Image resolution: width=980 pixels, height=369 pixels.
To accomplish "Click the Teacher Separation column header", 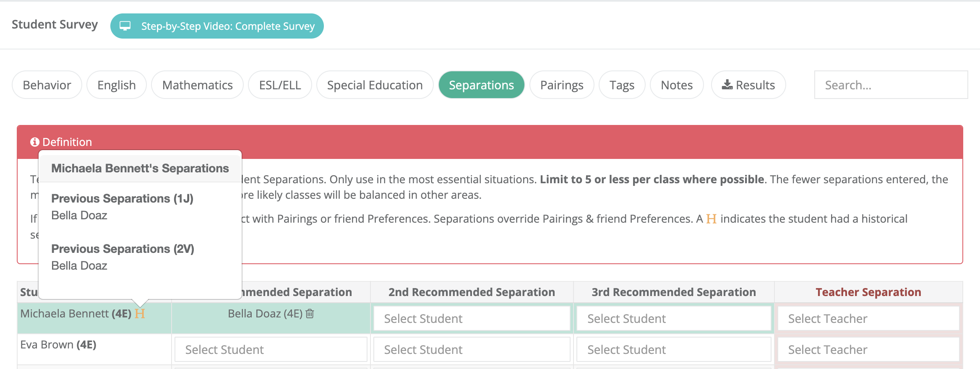I will click(868, 292).
